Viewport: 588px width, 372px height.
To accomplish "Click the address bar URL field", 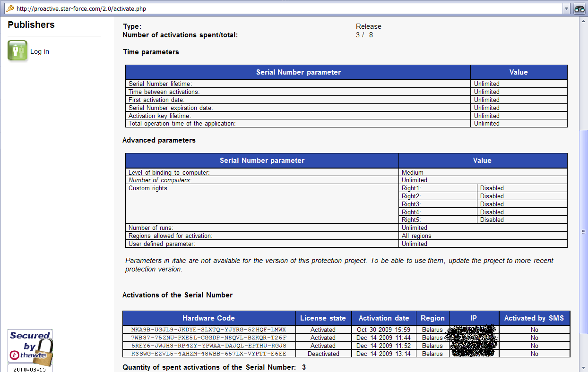I will 287,8.
